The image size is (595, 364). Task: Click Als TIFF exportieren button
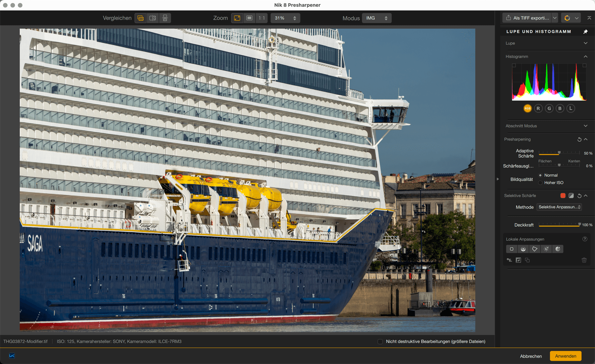[527, 18]
